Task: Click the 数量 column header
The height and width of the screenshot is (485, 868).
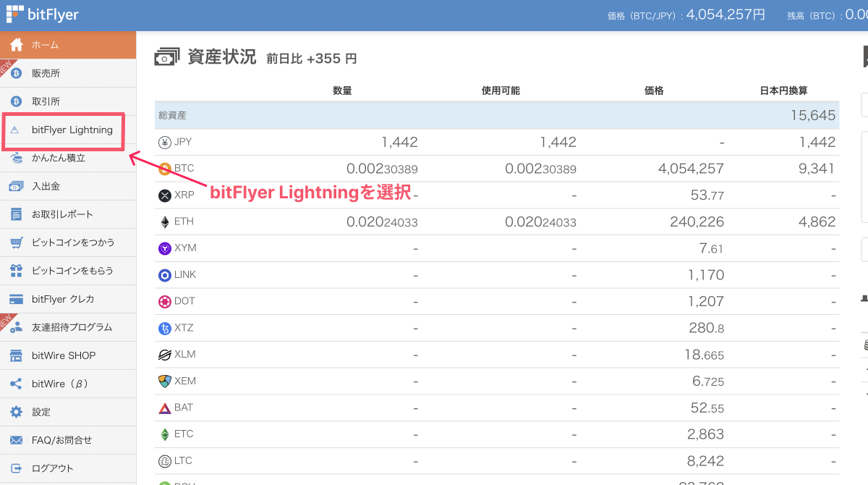Action: pyautogui.click(x=342, y=90)
